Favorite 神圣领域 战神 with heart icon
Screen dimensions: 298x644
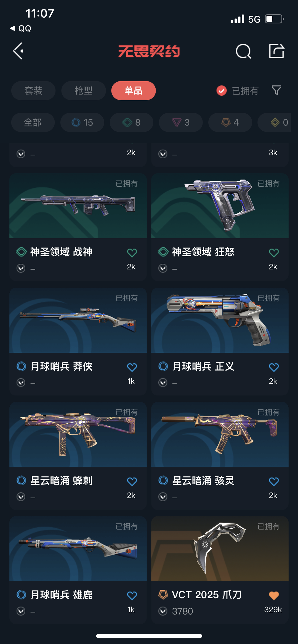coord(132,252)
